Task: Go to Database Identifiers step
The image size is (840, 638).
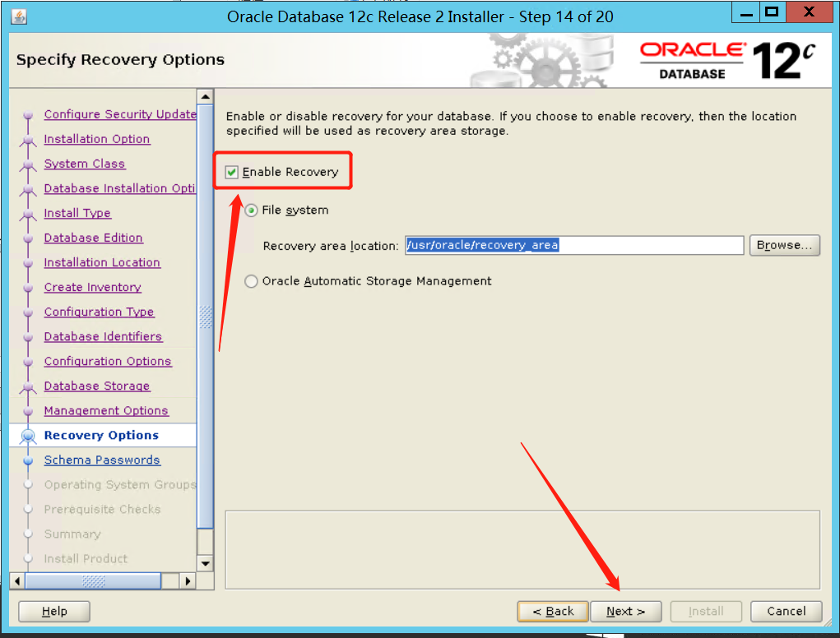Action: click(x=103, y=336)
